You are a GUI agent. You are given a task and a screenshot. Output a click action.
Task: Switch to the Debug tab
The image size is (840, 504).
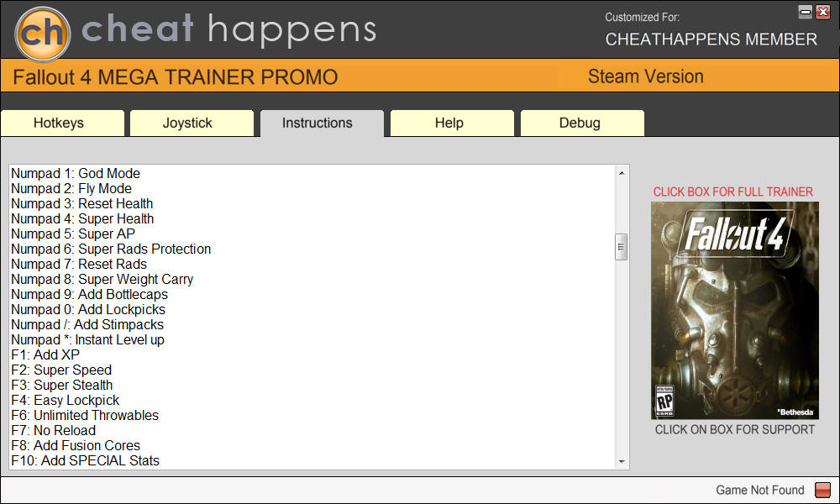[x=580, y=123]
